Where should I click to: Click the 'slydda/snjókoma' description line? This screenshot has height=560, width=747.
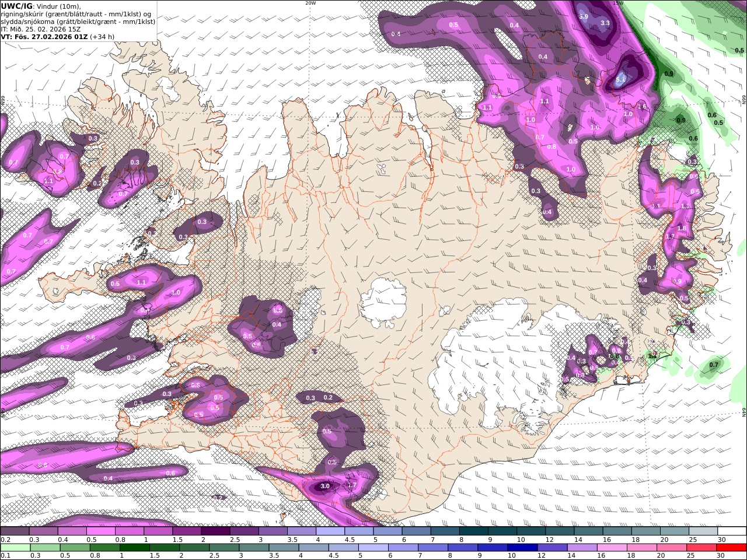coord(78,22)
